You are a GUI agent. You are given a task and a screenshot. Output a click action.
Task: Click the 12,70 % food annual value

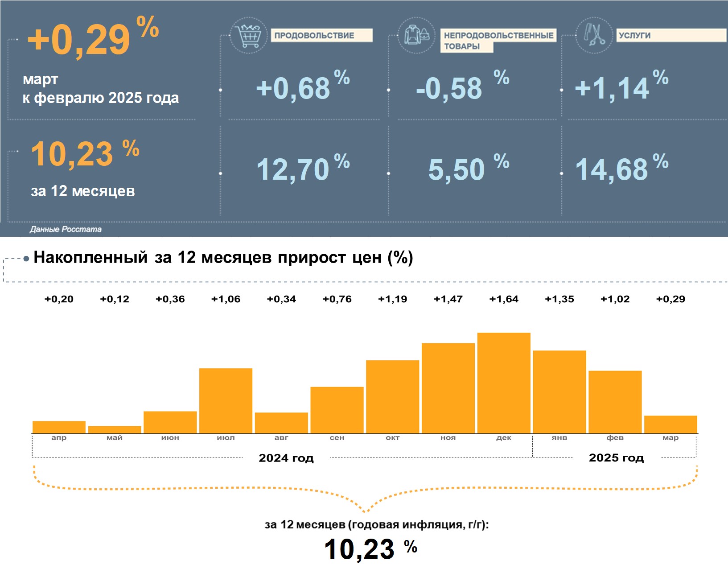click(x=303, y=168)
